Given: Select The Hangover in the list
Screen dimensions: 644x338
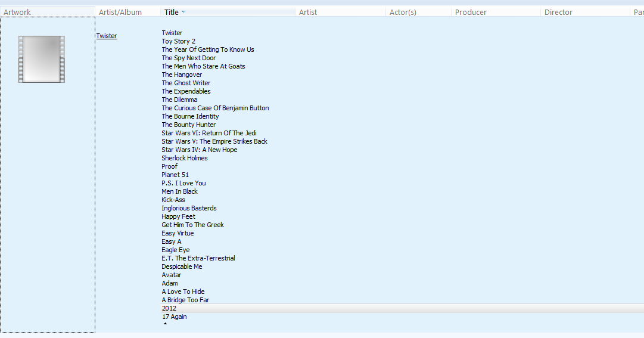Looking at the screenshot, I should [182, 75].
